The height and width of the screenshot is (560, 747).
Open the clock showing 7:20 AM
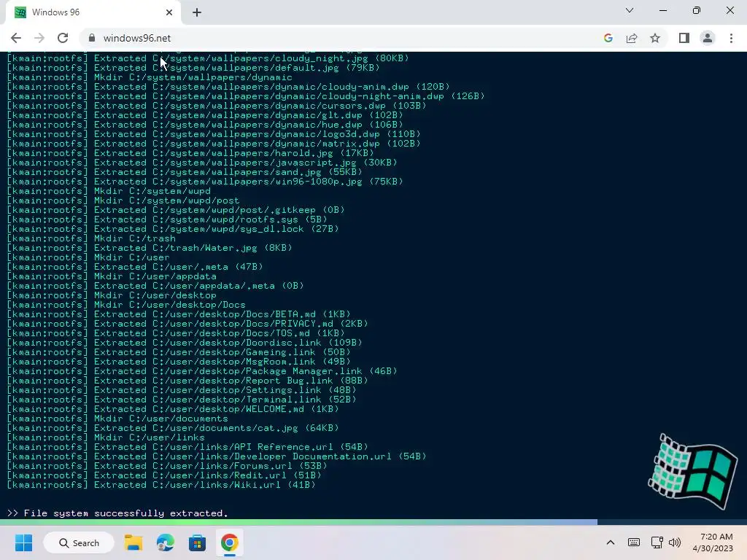coord(713,542)
